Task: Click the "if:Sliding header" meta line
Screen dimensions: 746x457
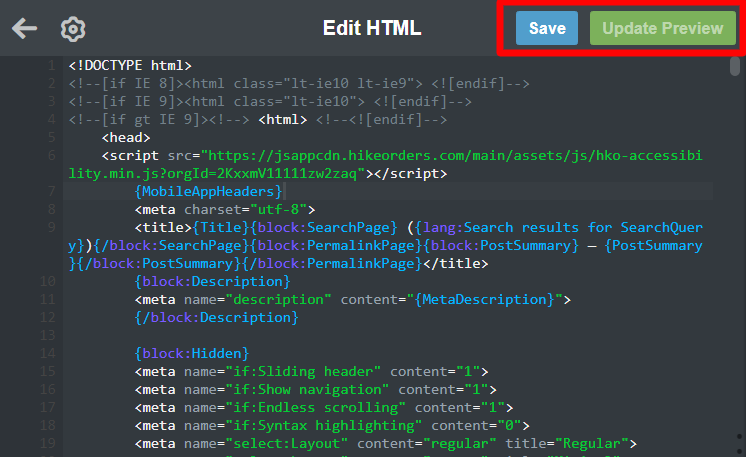Action: (x=311, y=371)
